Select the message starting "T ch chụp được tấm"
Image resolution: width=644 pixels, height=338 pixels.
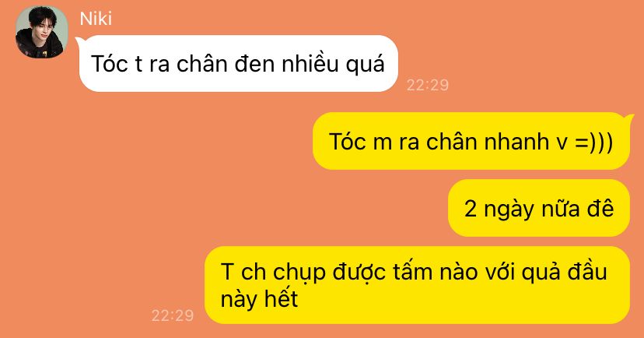click(418, 285)
